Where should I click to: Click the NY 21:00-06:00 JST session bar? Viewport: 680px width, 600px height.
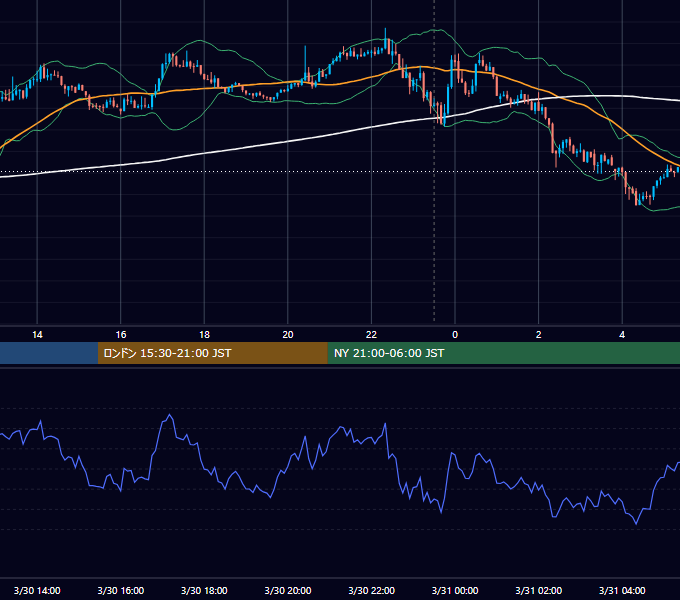click(x=503, y=353)
